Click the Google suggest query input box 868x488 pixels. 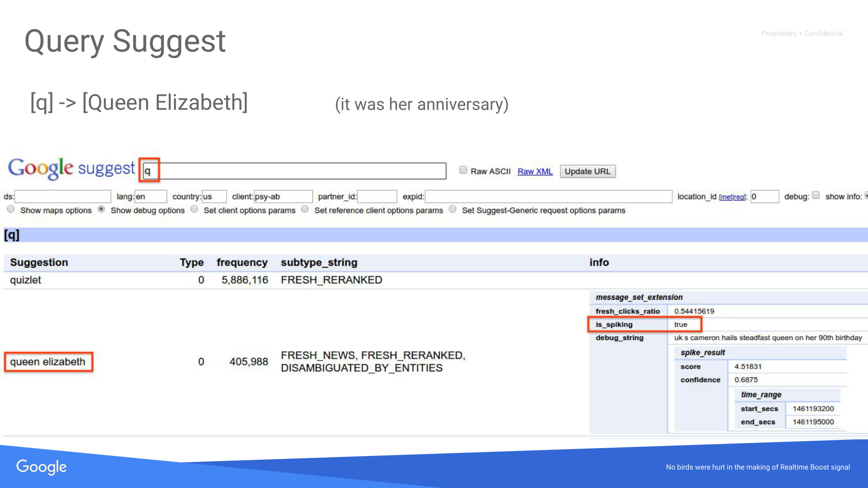tap(294, 171)
